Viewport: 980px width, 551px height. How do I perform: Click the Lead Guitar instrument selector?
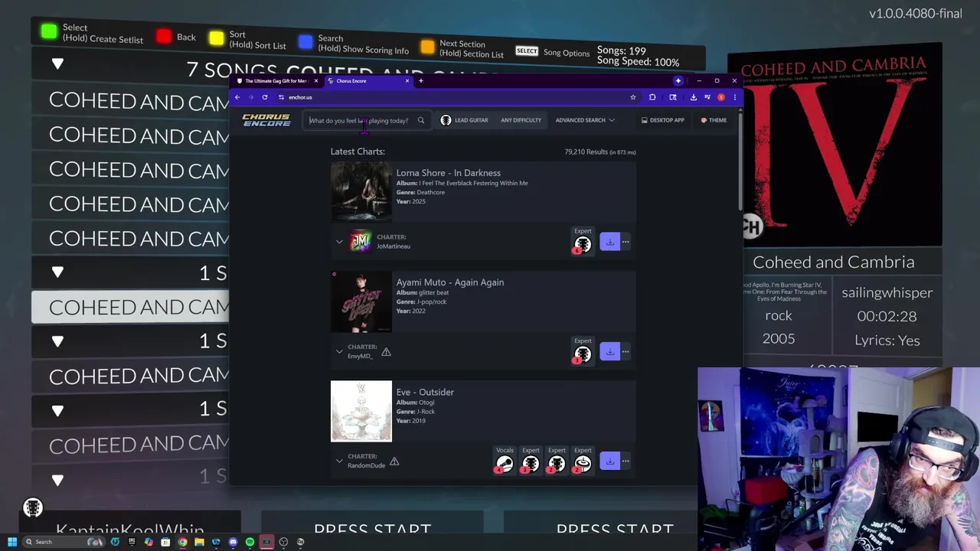465,120
